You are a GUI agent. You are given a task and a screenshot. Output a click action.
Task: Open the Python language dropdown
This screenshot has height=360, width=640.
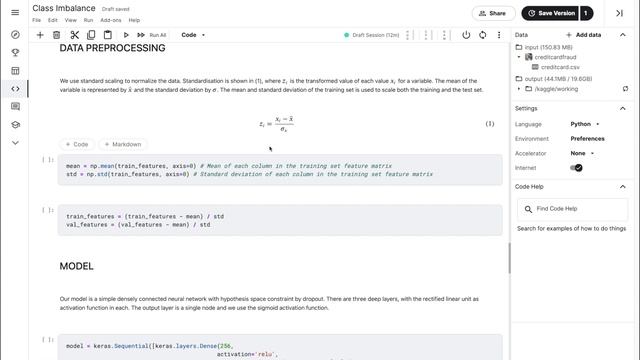585,124
